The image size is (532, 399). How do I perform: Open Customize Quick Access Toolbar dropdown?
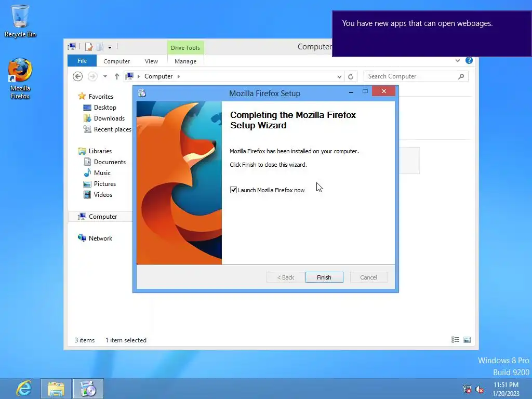click(110, 47)
